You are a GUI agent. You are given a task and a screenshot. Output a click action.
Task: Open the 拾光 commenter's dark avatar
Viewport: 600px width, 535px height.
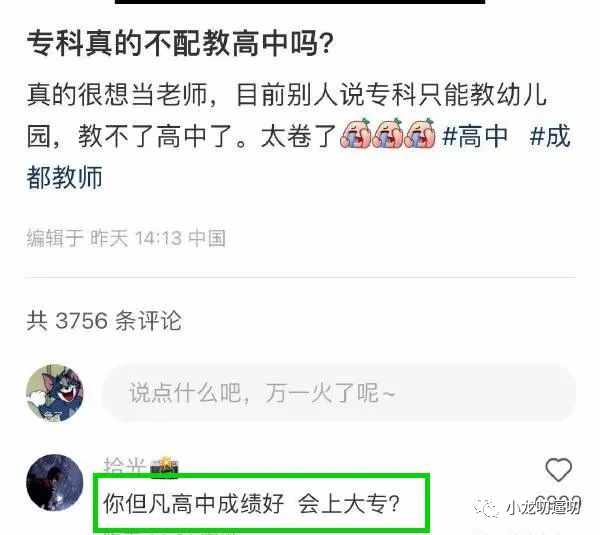[54, 483]
